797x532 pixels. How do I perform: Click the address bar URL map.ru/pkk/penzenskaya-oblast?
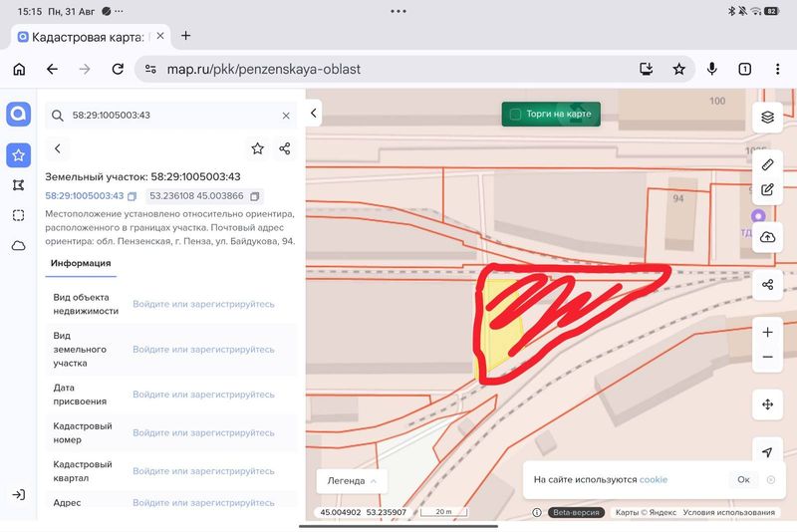264,69
